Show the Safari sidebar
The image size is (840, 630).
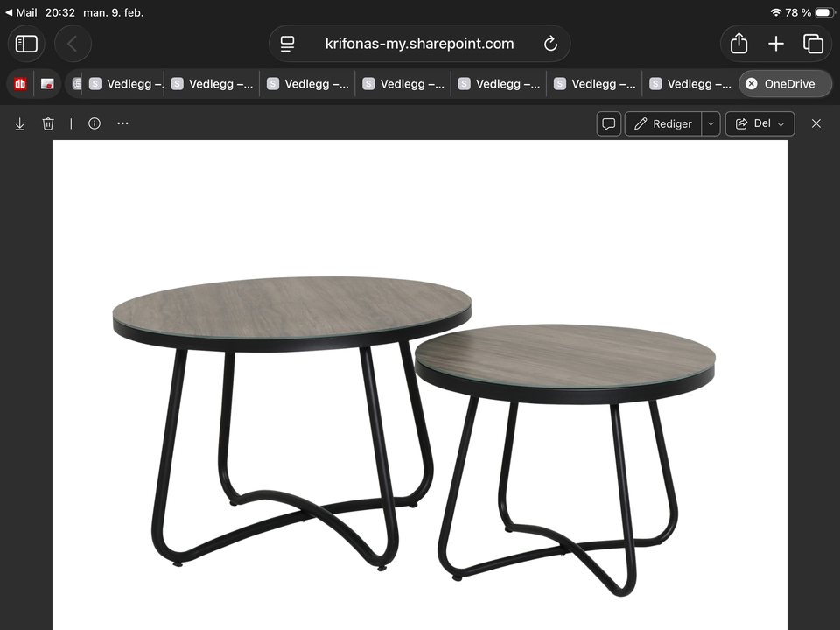click(26, 44)
